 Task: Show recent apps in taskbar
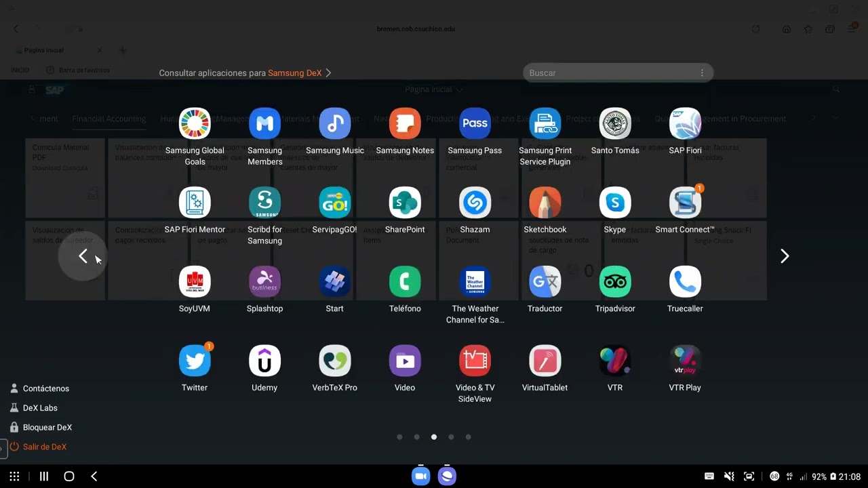tap(44, 476)
